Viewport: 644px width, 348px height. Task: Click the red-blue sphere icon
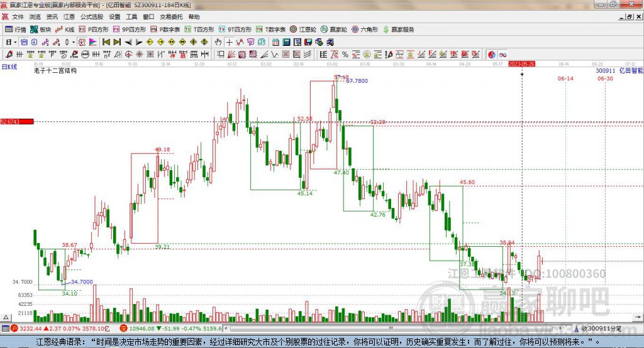(492, 55)
